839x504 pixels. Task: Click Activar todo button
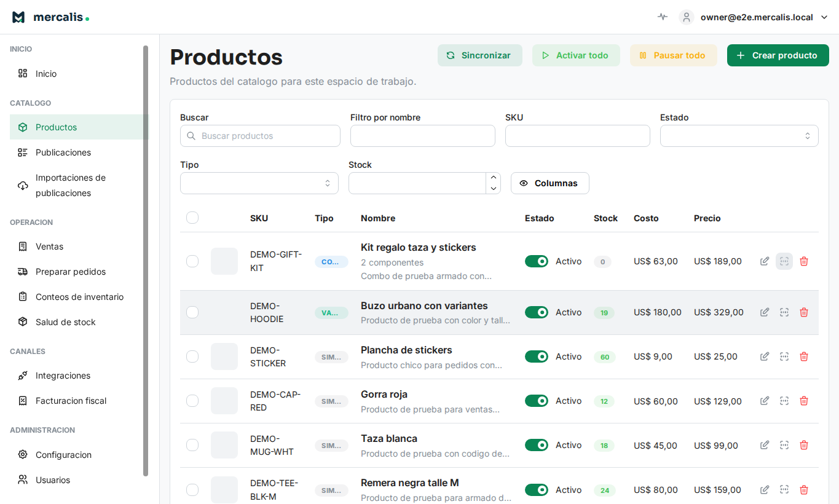(x=576, y=55)
